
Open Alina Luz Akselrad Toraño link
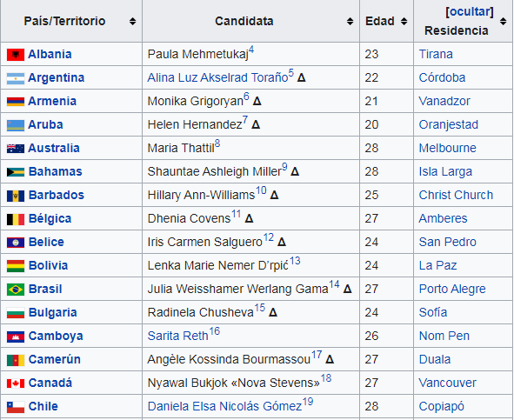(x=217, y=78)
